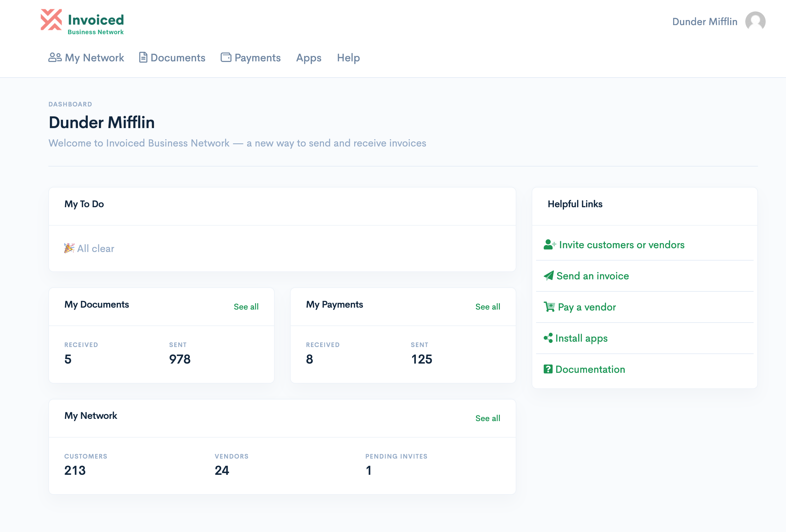Click the Documentation question mark icon

[548, 369]
